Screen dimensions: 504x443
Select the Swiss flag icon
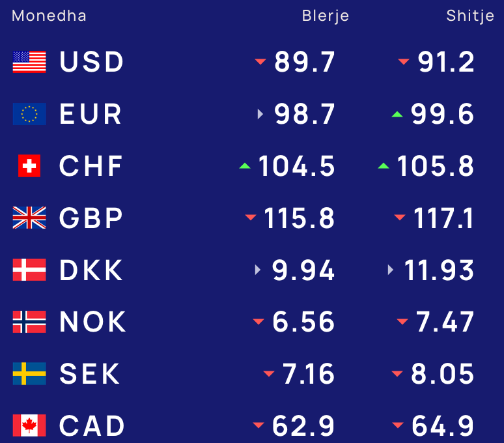click(29, 166)
